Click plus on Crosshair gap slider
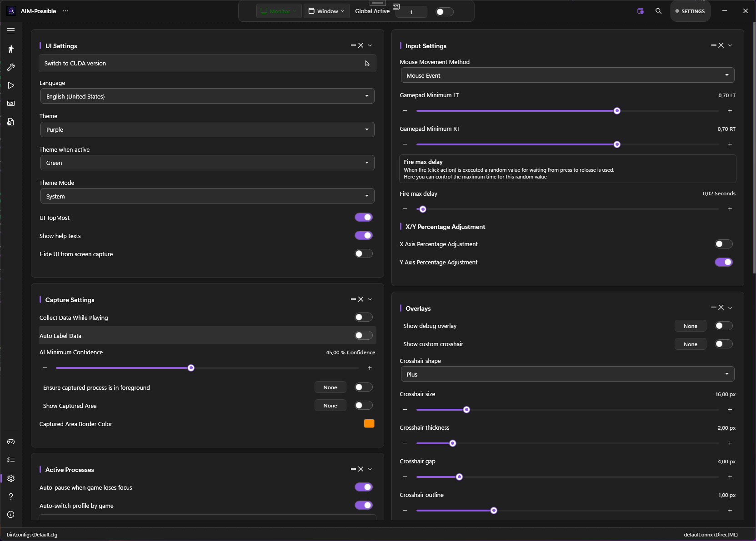 730,477
